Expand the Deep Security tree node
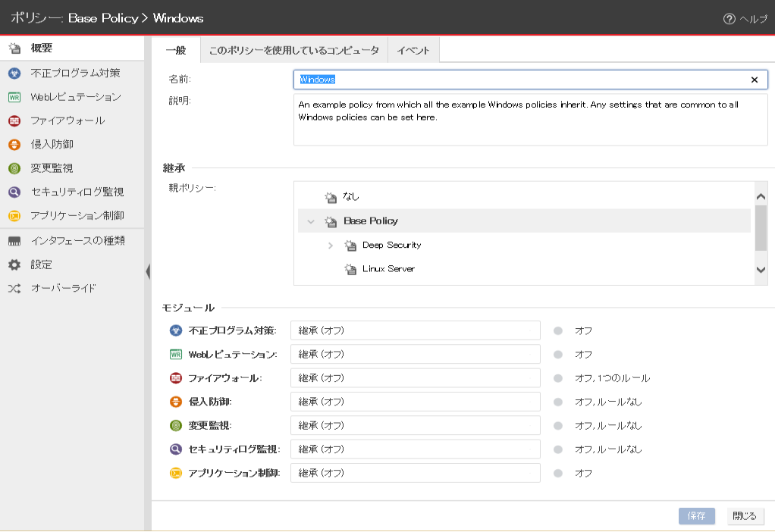This screenshot has height=532, width=775. [330, 246]
